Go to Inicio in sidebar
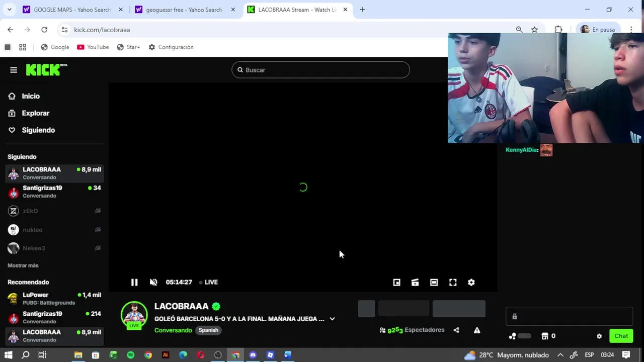The height and width of the screenshot is (362, 644). pyautogui.click(x=31, y=96)
